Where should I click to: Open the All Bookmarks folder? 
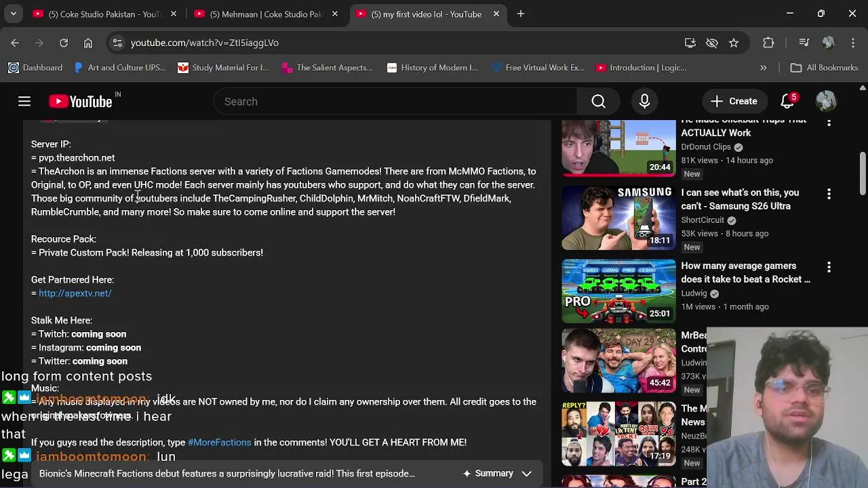tap(825, 68)
